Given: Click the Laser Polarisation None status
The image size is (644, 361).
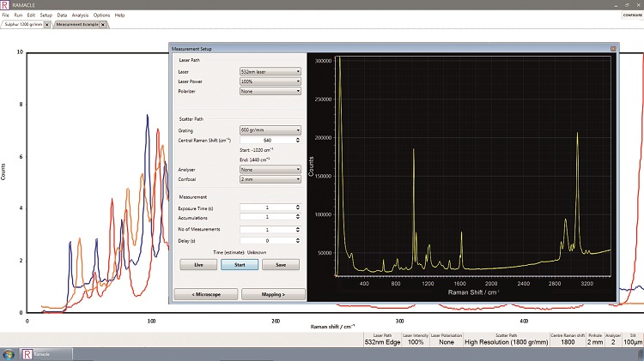Looking at the screenshot, I should pyautogui.click(x=447, y=340).
